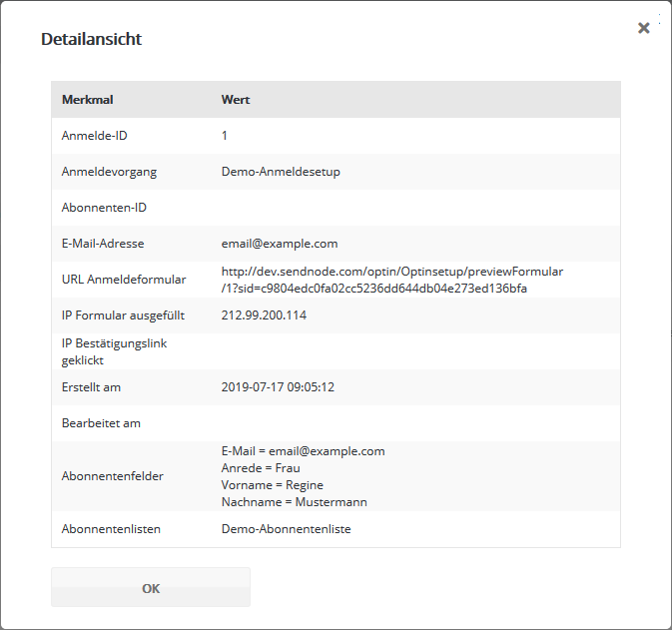Screen dimensions: 672x630
Task: Select the Demo-Abonnentenliste value
Action: [288, 530]
